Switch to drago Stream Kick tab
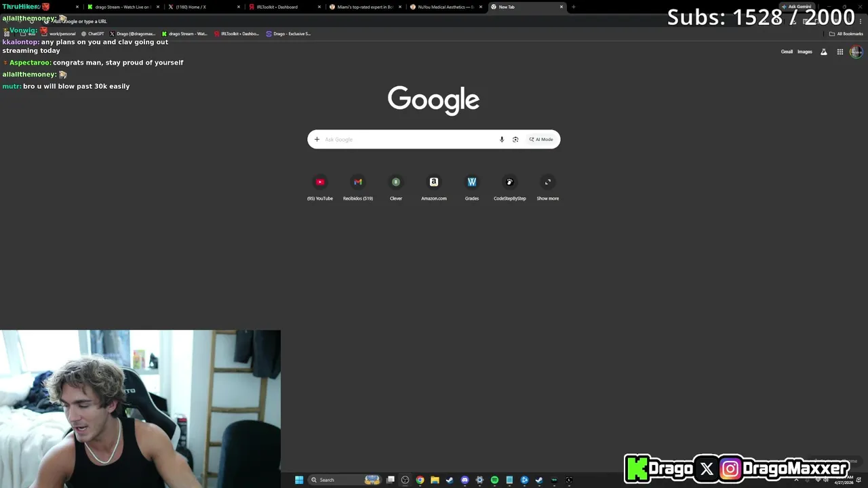Viewport: 868px width, 488px height. 122,7
